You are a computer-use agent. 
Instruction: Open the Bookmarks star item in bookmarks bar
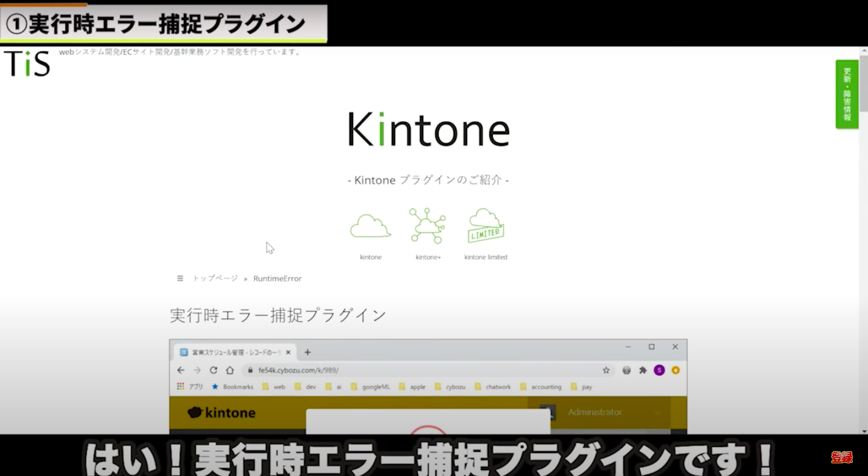[x=233, y=387]
